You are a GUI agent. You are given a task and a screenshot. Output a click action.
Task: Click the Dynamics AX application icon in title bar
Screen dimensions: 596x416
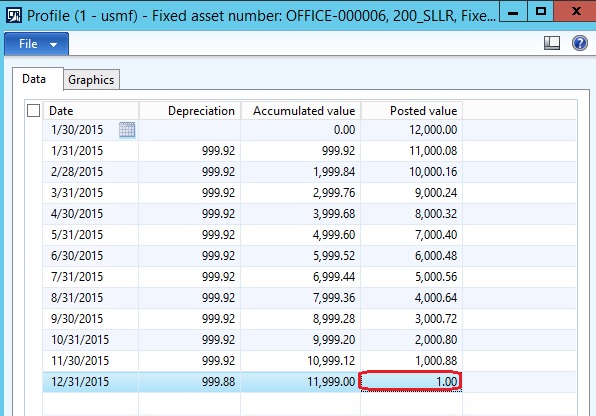click(x=14, y=16)
